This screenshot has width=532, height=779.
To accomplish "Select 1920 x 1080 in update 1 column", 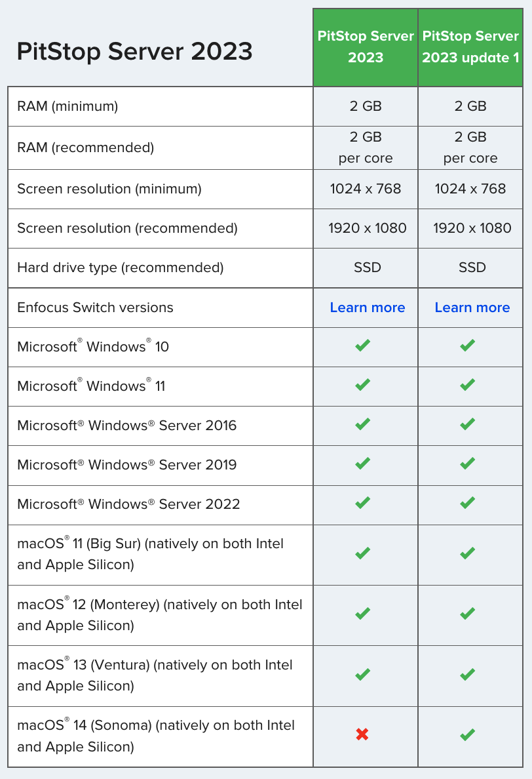I will 472,228.
